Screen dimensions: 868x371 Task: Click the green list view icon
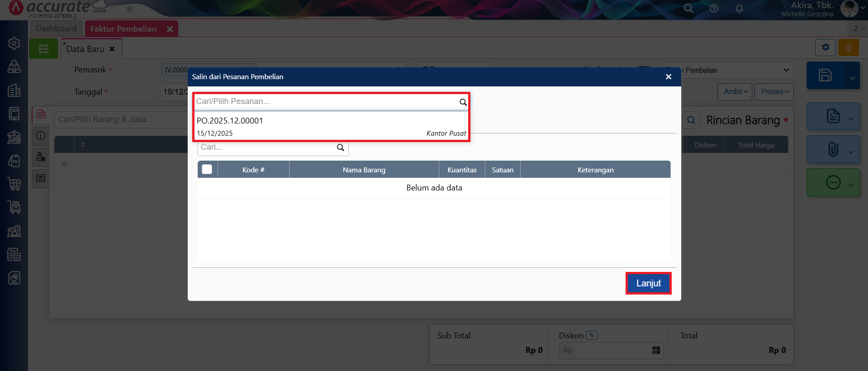pos(43,49)
